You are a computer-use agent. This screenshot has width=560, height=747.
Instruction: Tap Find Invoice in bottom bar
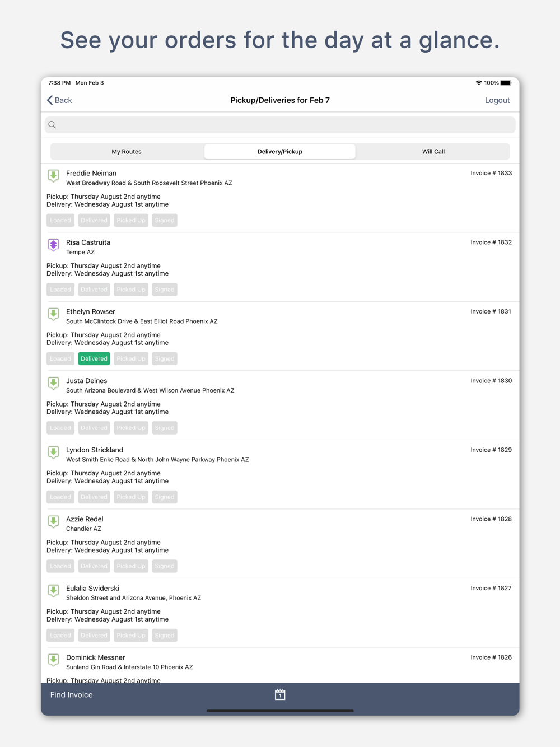(72, 695)
